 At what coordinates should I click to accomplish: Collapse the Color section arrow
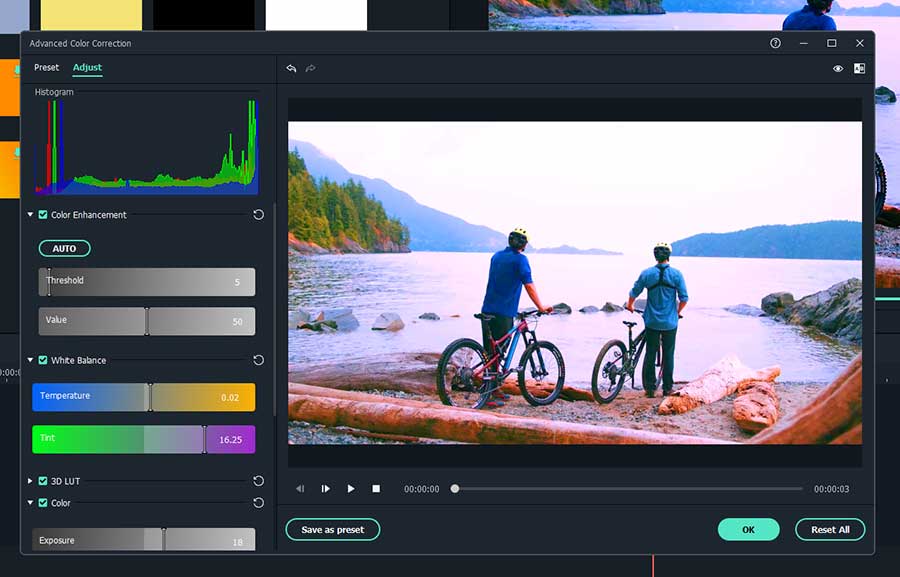[x=30, y=502]
